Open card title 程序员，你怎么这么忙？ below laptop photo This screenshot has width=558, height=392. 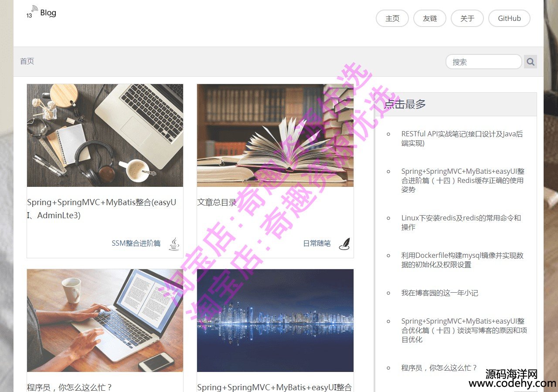click(x=70, y=387)
